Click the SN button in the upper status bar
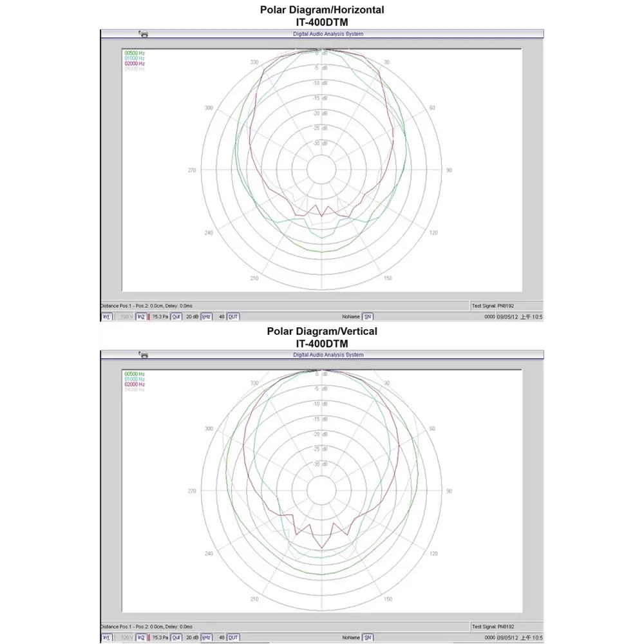 367,317
